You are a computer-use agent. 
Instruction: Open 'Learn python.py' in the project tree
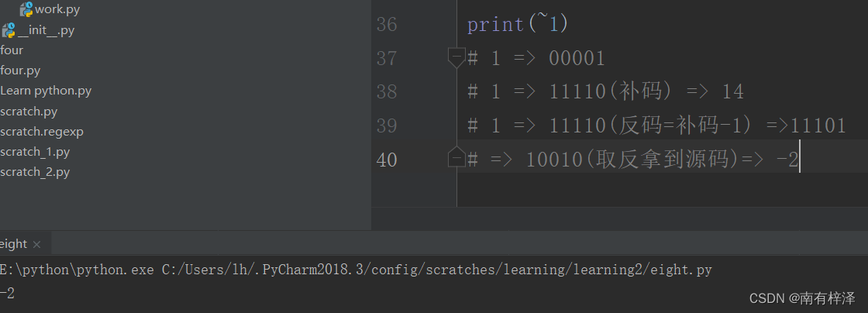[x=46, y=91]
